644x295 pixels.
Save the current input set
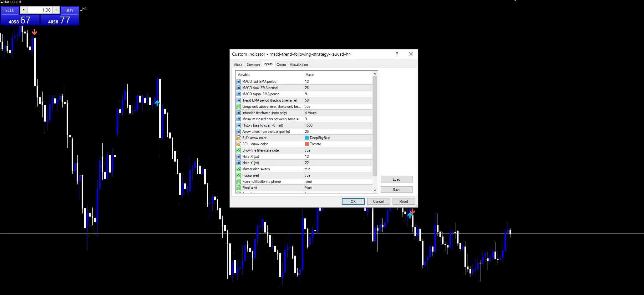[x=397, y=190]
